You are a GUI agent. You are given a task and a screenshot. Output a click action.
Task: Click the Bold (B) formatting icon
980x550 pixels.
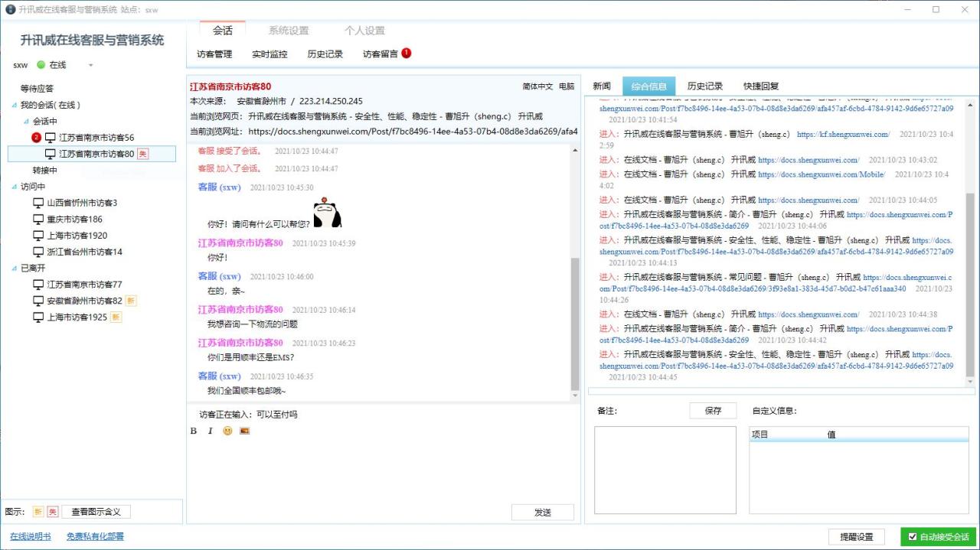pyautogui.click(x=193, y=431)
